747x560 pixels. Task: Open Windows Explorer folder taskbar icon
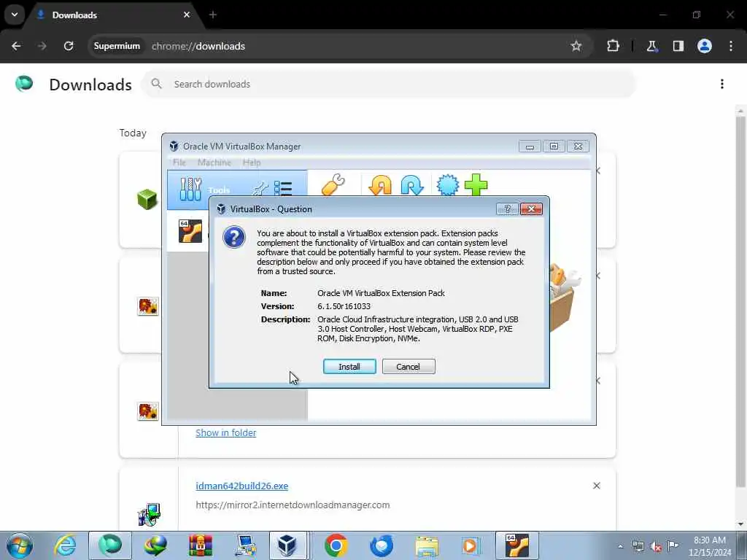click(426, 545)
